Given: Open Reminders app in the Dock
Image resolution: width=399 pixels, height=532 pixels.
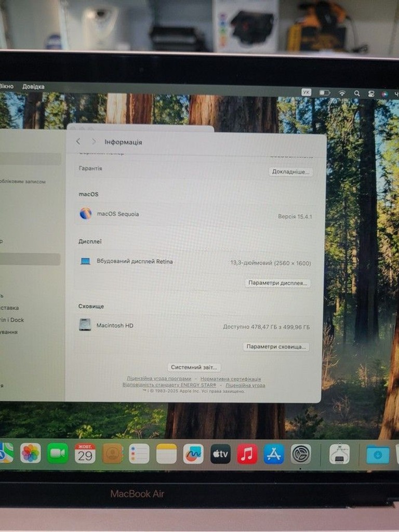Looking at the screenshot, I should pos(139,454).
